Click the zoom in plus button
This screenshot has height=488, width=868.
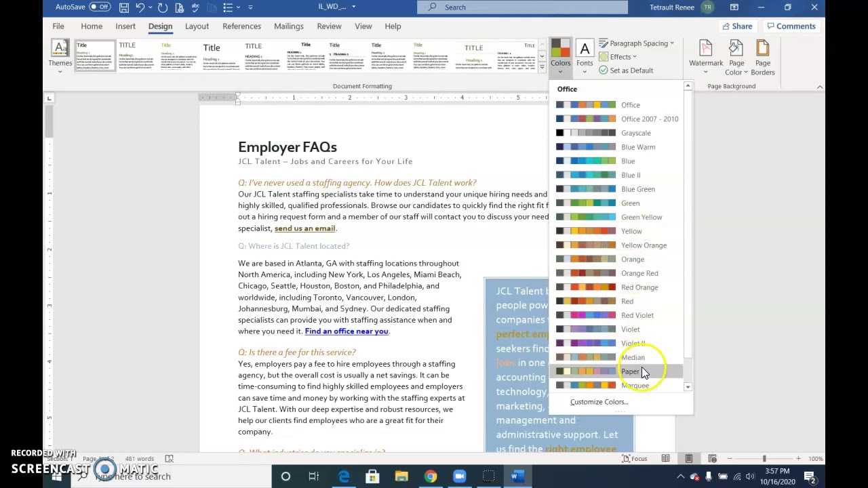click(798, 459)
